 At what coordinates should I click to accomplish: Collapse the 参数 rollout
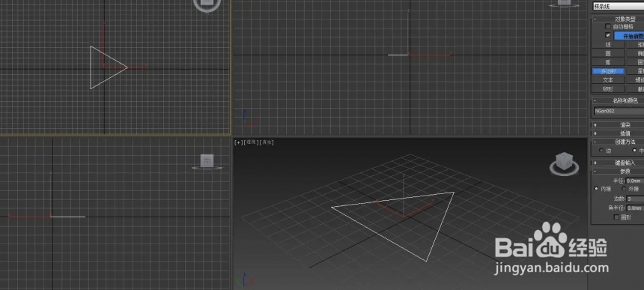click(x=618, y=171)
